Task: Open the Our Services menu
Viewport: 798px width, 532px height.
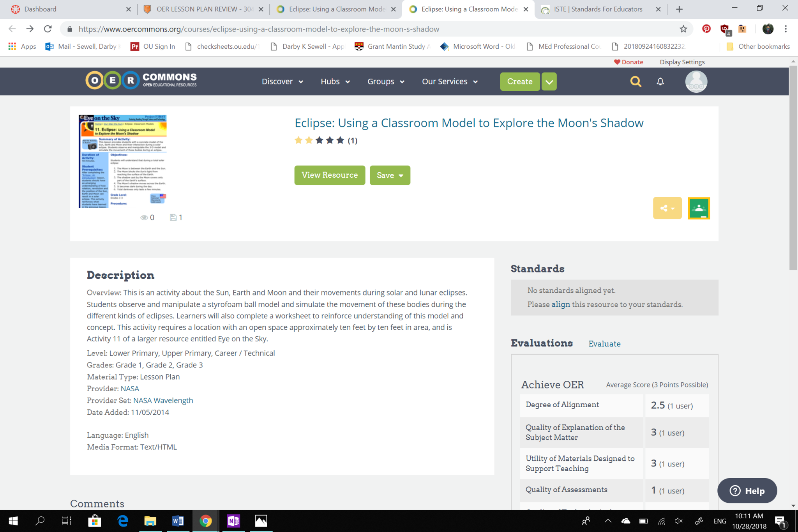Action: click(x=449, y=81)
